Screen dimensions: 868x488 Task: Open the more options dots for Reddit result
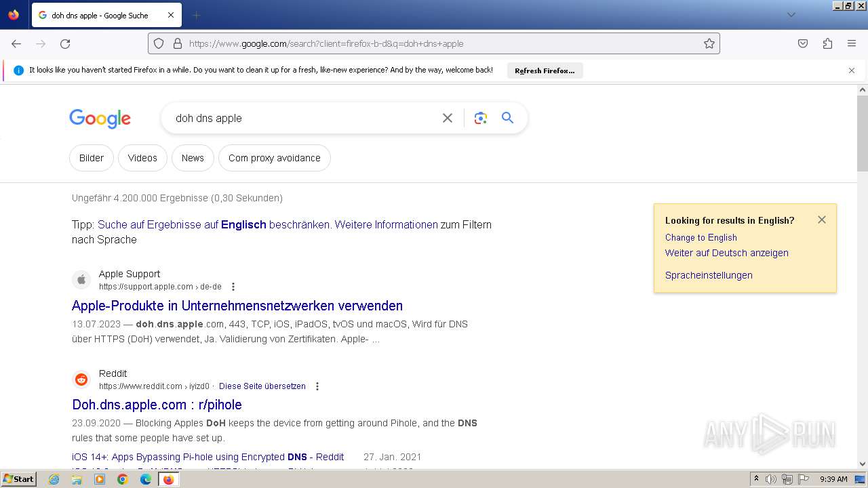[x=317, y=386]
